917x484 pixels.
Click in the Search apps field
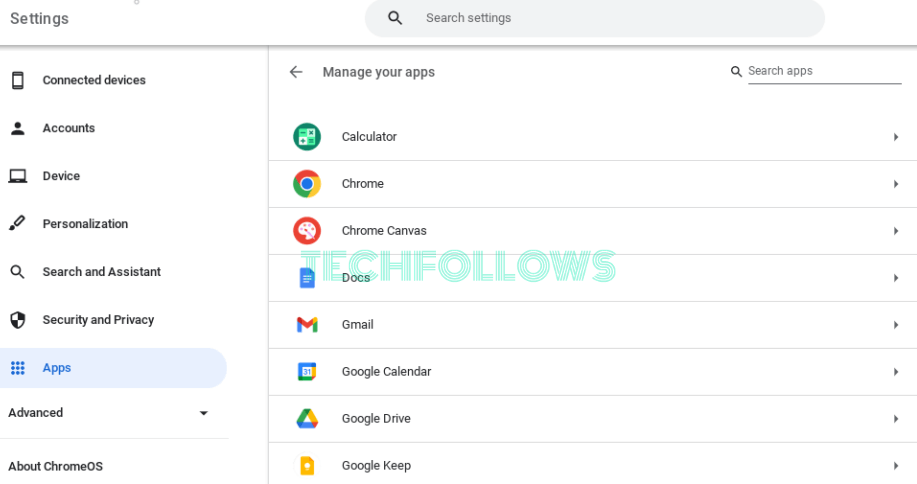tap(825, 71)
